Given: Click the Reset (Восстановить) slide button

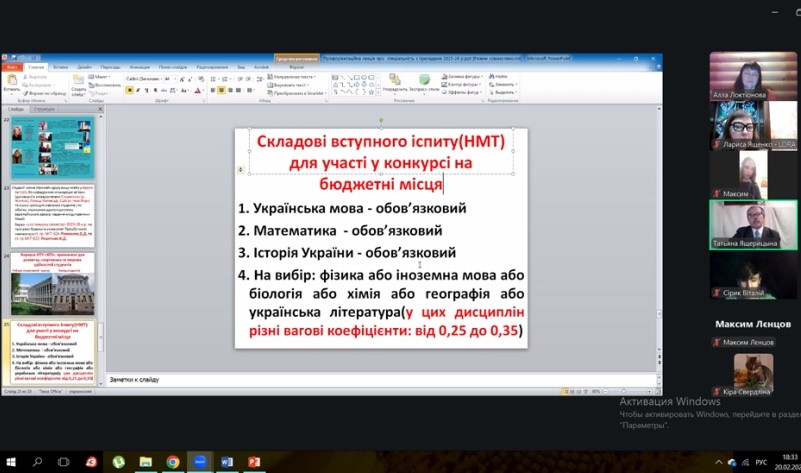Looking at the screenshot, I should [105, 85].
